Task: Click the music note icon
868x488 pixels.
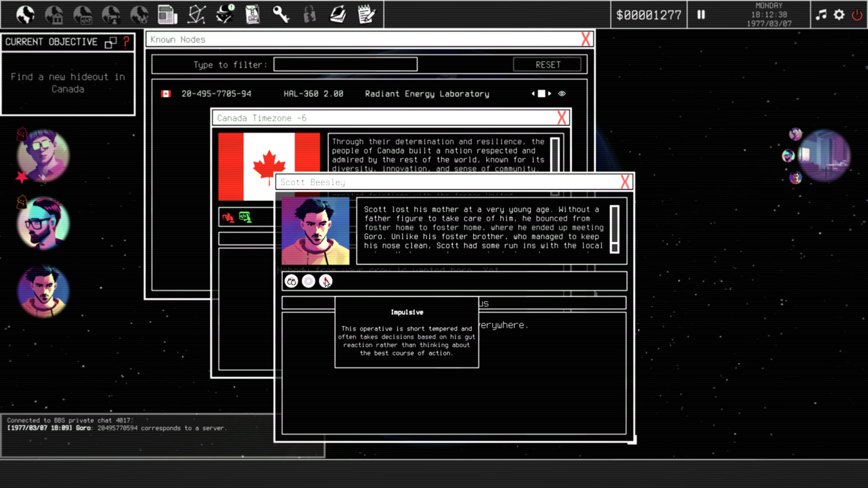Action: coord(821,15)
